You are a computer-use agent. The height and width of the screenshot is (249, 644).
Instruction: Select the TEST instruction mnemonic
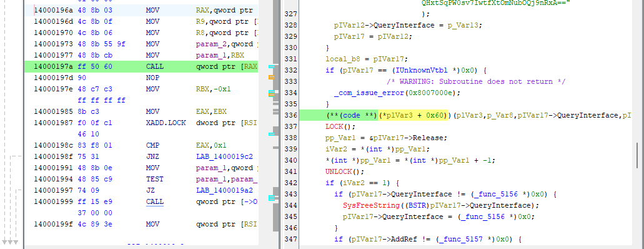(x=154, y=179)
